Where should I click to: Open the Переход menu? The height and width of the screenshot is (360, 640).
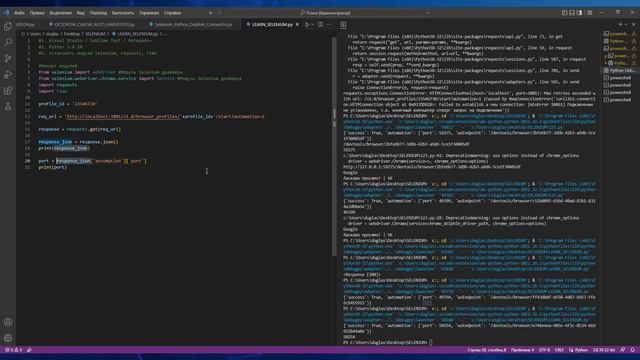98,13
